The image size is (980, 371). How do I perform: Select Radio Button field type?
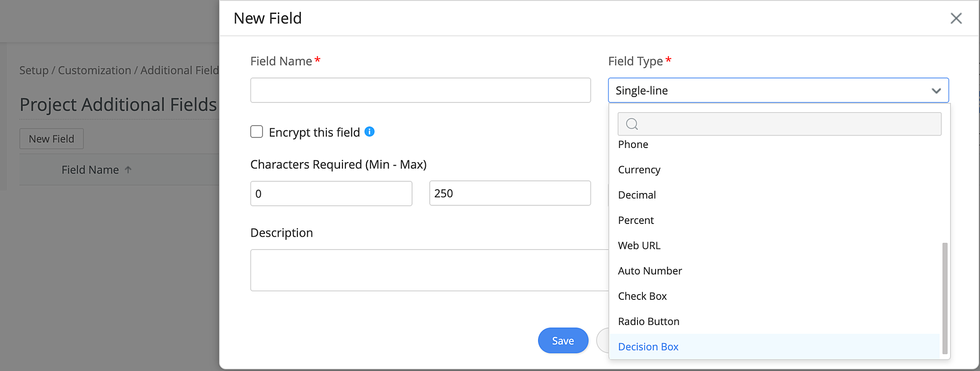click(648, 322)
